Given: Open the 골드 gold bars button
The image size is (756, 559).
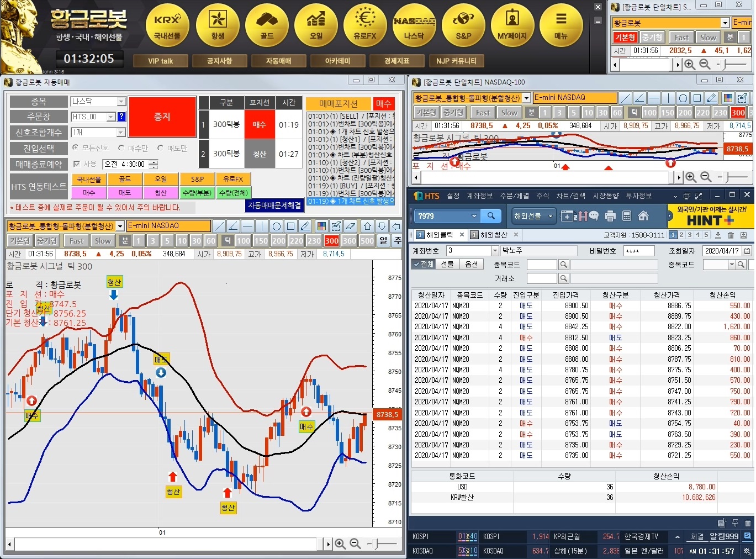Looking at the screenshot, I should point(267,25).
